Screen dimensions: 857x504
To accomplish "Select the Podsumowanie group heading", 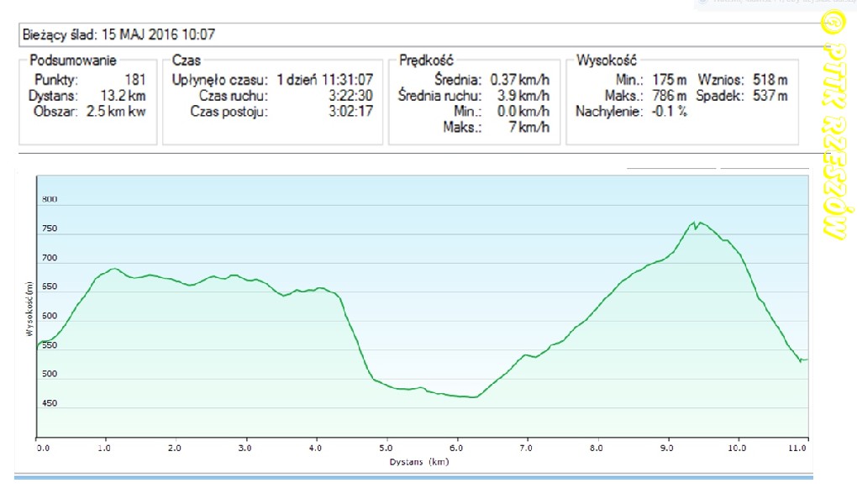I will point(73,60).
